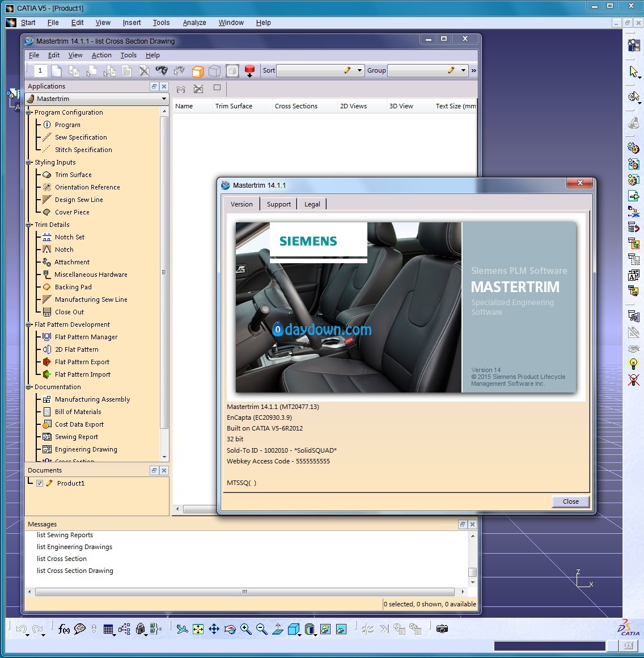Click the speech bubble comment icon

point(80,629)
